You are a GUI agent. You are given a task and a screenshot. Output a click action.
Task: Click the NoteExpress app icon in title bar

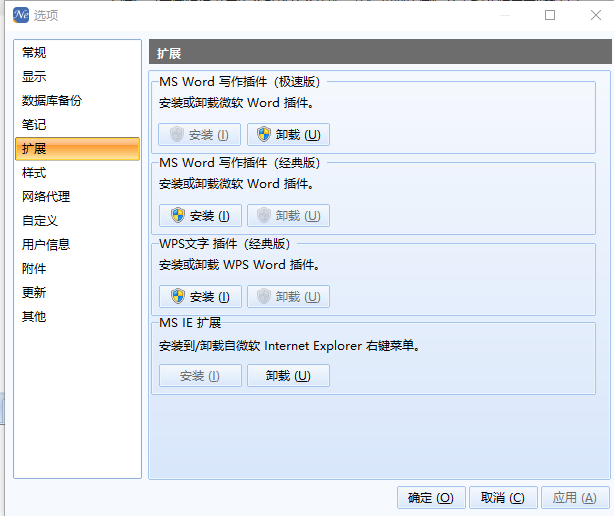click(x=21, y=15)
